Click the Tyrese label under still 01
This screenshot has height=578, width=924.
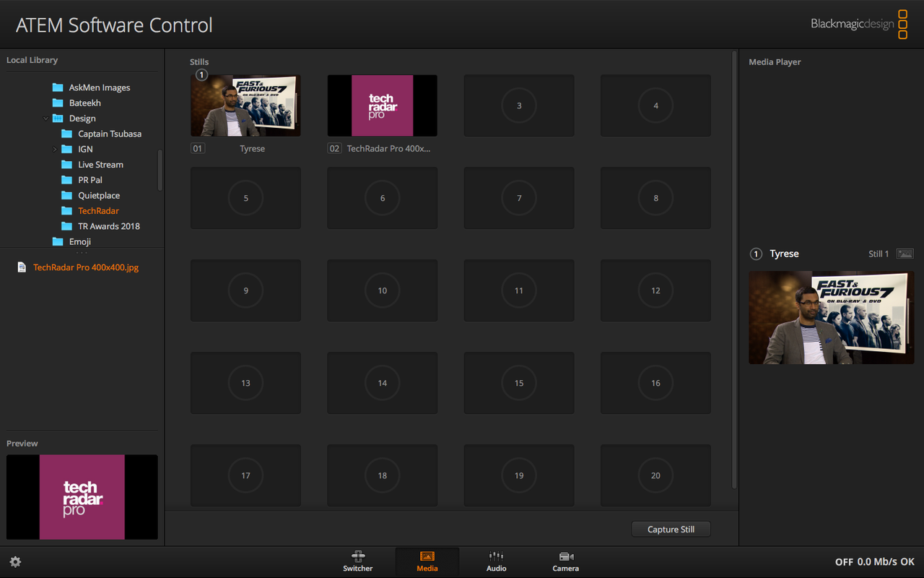[x=253, y=149]
